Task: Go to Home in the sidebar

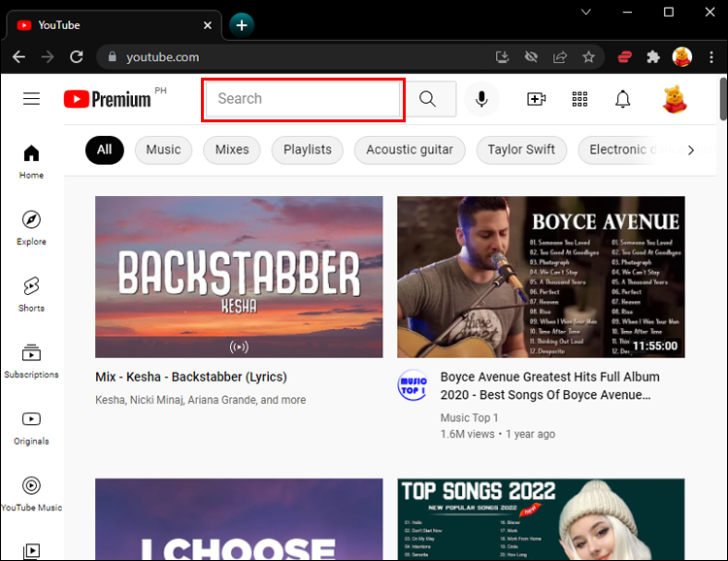Action: (32, 162)
